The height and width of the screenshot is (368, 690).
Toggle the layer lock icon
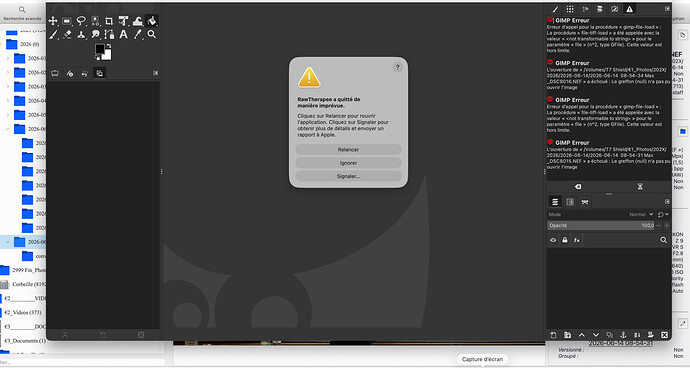(x=565, y=240)
